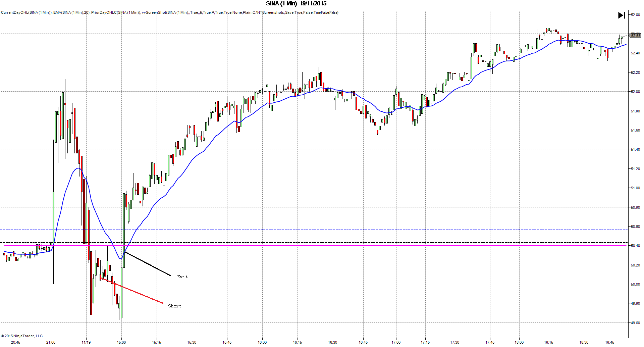The width and height of the screenshot is (644, 347).
Task: Click the 50.00 price axis label
Action: (635, 284)
